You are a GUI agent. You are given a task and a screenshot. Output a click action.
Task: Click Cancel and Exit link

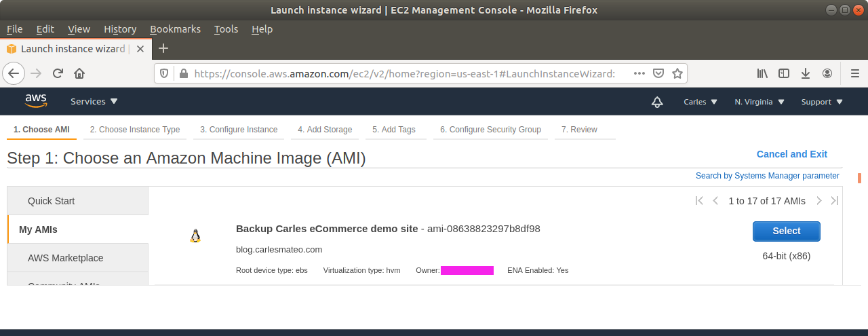792,154
